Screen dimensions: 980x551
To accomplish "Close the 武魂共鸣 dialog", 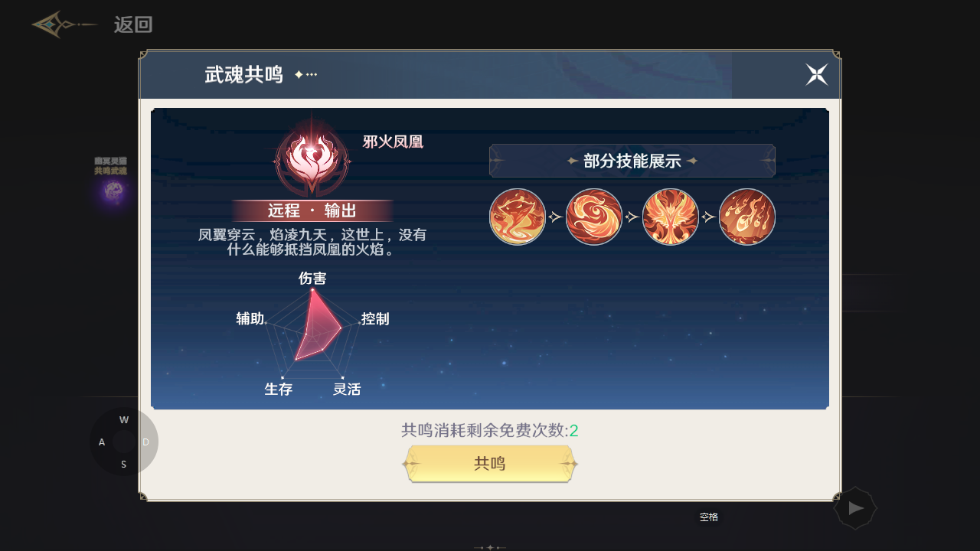I will coord(817,74).
